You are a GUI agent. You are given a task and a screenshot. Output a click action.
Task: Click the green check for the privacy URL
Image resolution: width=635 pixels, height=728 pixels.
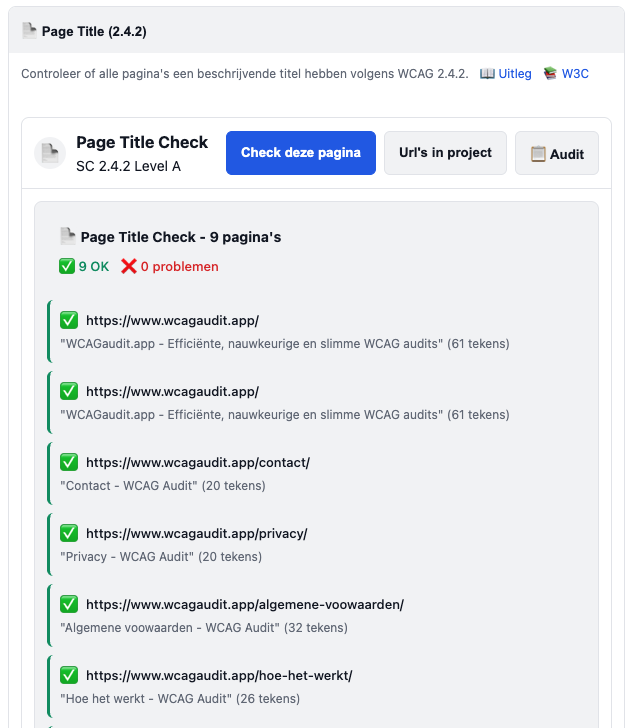[x=69, y=533]
